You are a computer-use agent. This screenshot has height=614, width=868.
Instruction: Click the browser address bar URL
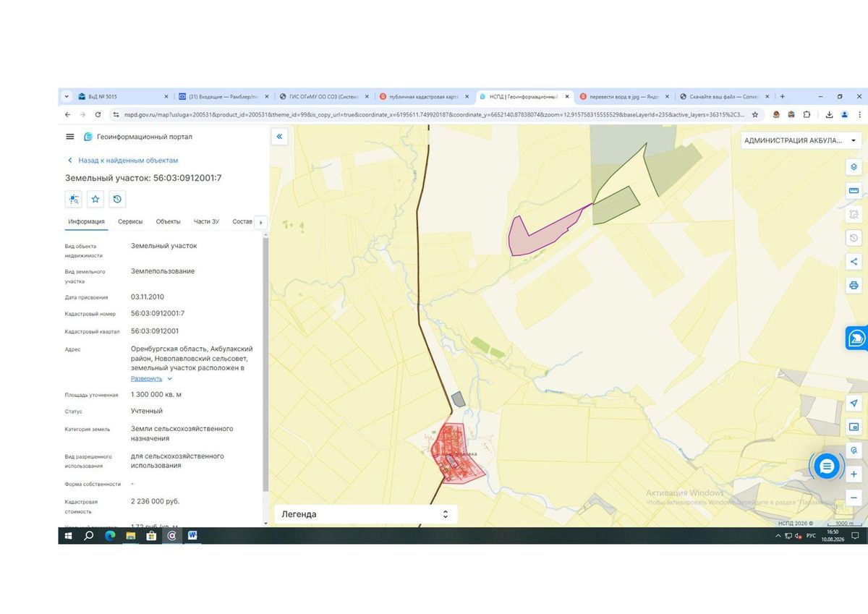pos(434,114)
